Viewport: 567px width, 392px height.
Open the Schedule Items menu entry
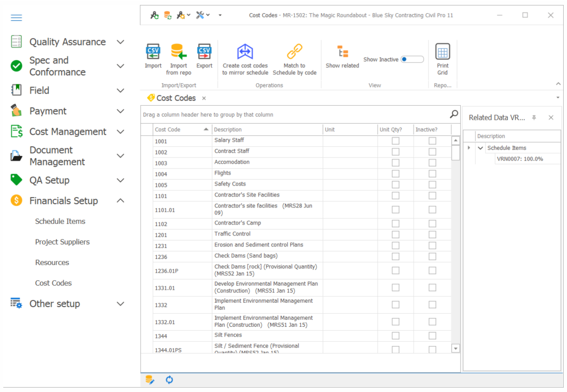60,221
